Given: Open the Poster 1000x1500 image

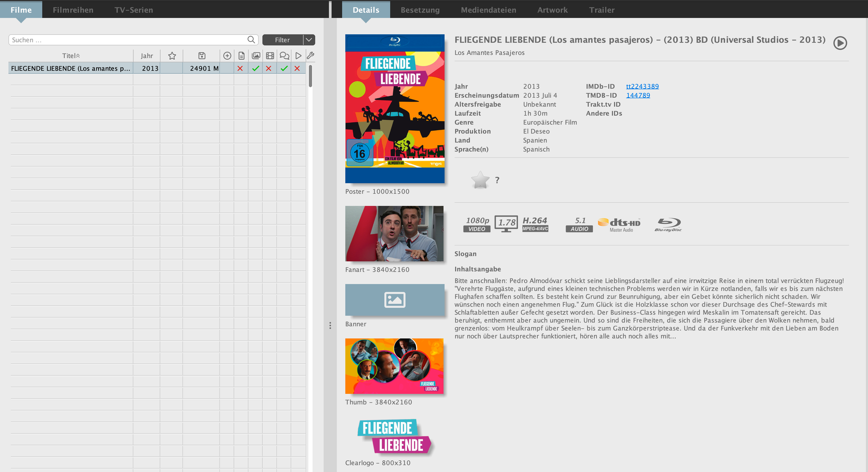Looking at the screenshot, I should 395,109.
